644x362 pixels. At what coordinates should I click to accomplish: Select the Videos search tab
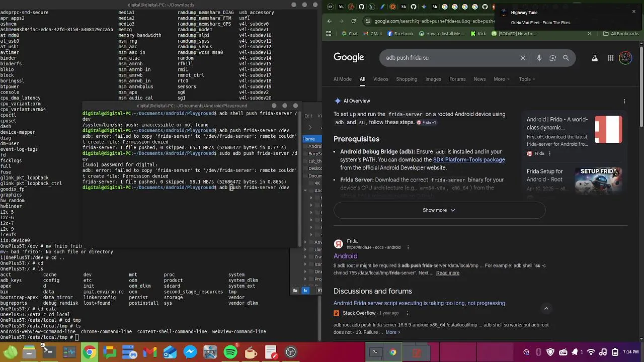(380, 79)
